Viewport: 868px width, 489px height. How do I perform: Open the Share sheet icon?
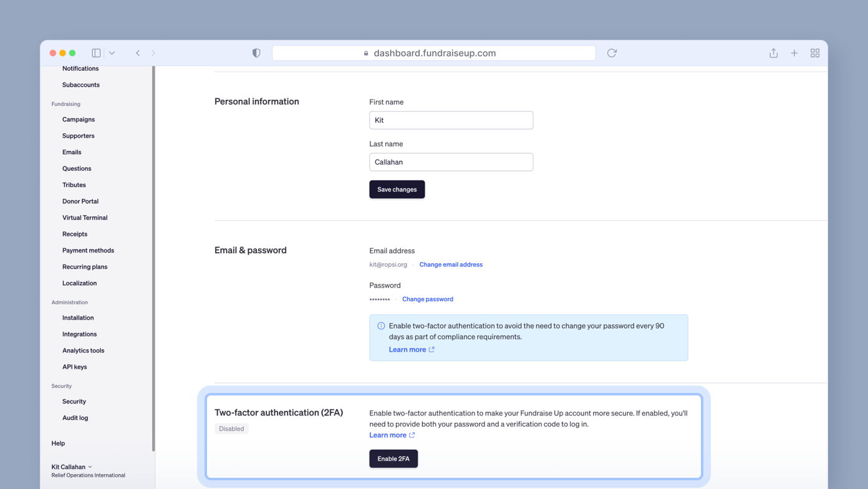point(773,53)
